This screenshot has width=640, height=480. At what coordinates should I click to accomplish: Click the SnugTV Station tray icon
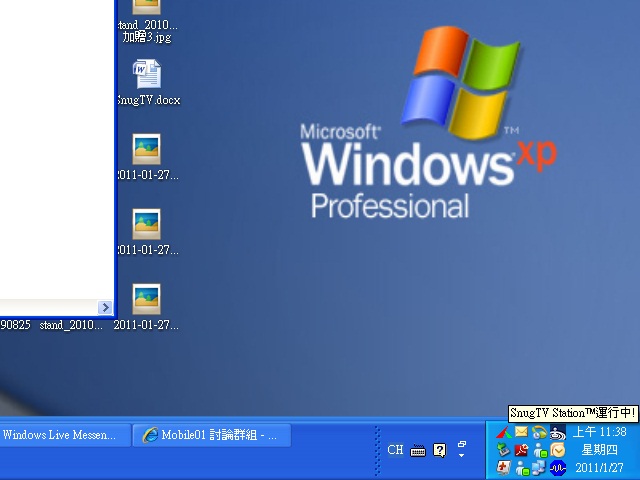(558, 432)
